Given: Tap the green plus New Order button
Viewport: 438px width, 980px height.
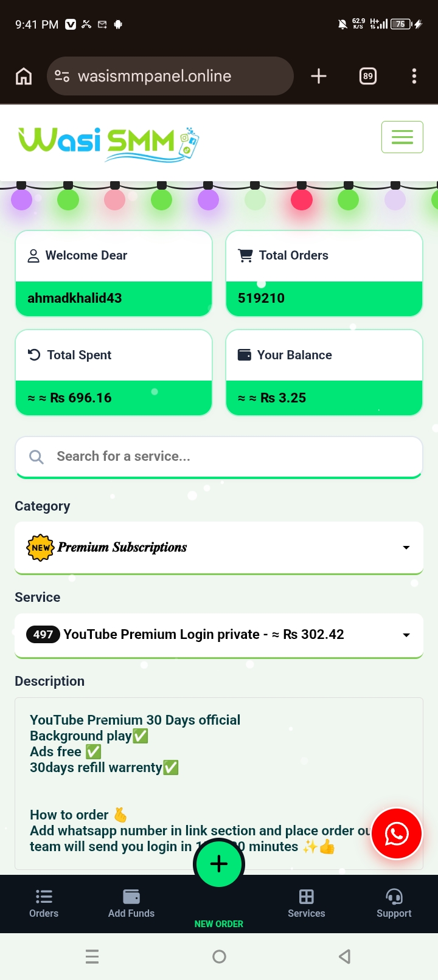Looking at the screenshot, I should pyautogui.click(x=219, y=864).
